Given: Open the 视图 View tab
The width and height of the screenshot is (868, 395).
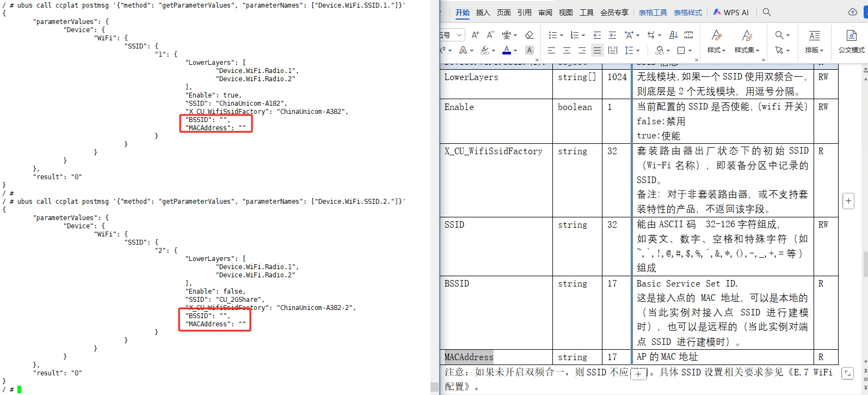Looking at the screenshot, I should pyautogui.click(x=566, y=13).
